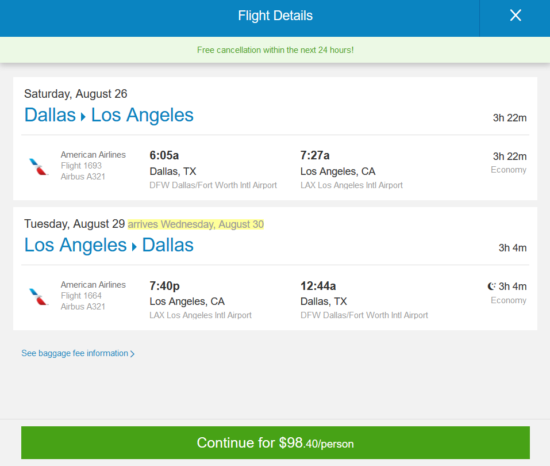This screenshot has width=550, height=466.
Task: Click Continue for $98.40/person button
Action: pos(275,443)
